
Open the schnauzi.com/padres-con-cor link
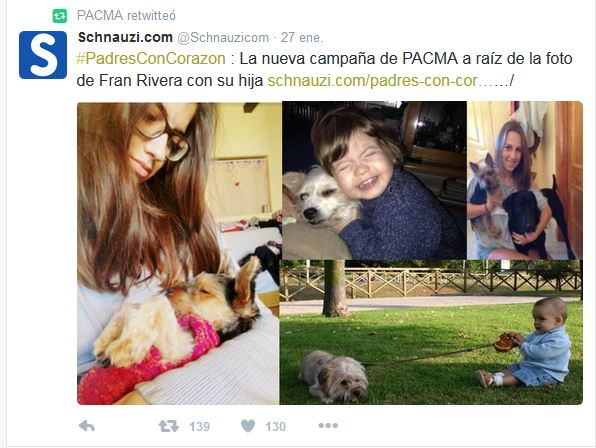391,81
